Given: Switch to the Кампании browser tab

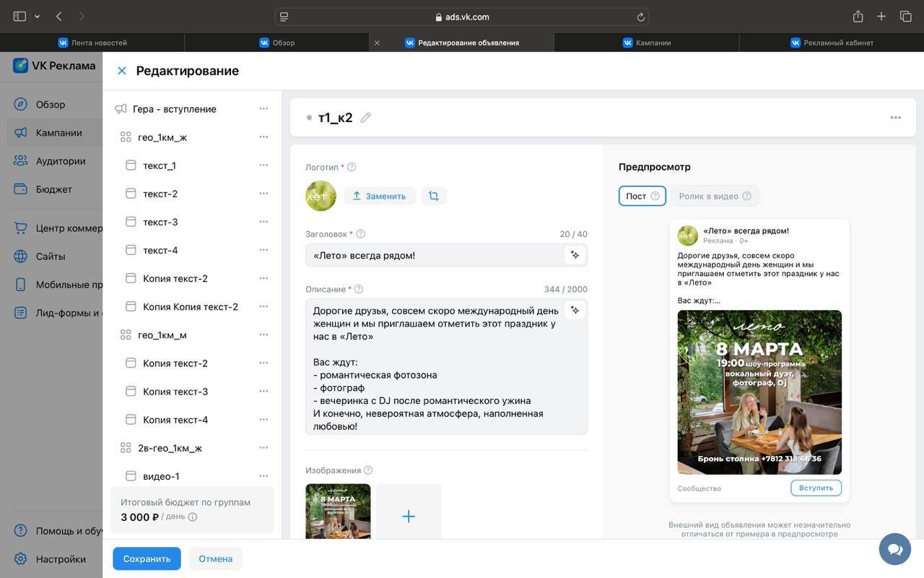Looking at the screenshot, I should pyautogui.click(x=647, y=43).
